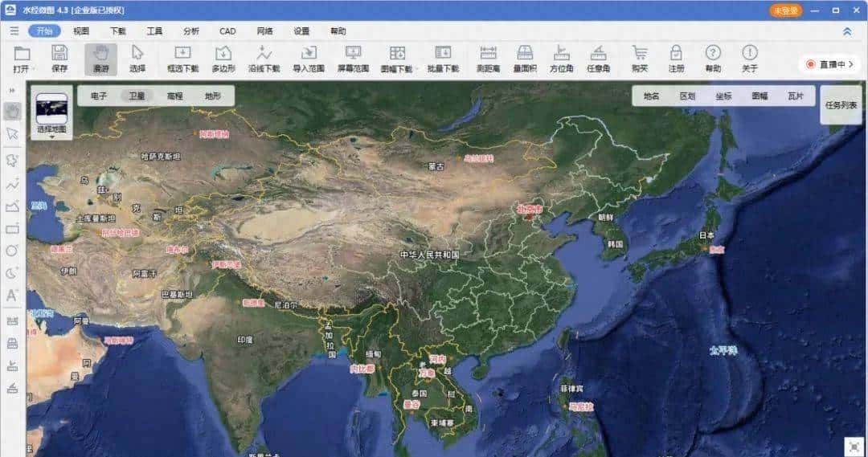The image size is (868, 457).
Task: Click the 北京市 label on map
Action: (x=529, y=209)
